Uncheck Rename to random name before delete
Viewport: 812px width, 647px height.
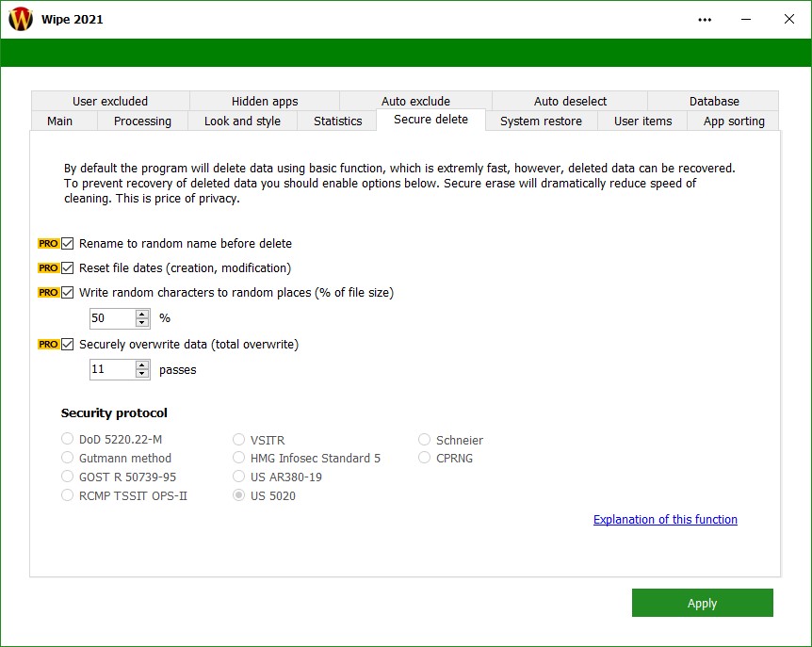tap(68, 243)
